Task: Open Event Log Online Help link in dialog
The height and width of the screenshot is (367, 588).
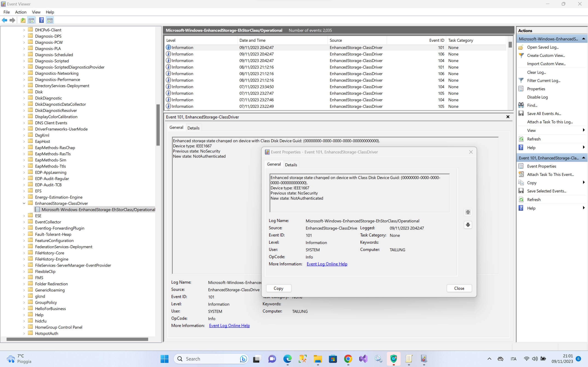Action: point(327,264)
